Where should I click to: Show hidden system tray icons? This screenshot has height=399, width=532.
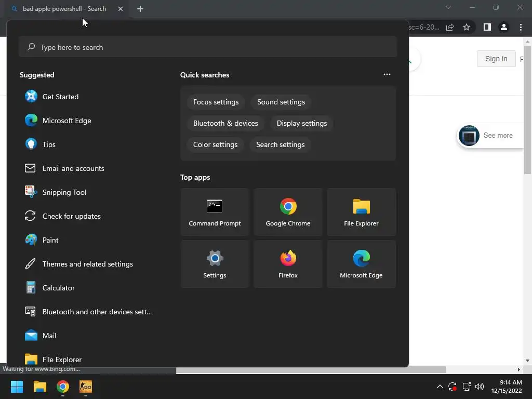click(x=440, y=387)
